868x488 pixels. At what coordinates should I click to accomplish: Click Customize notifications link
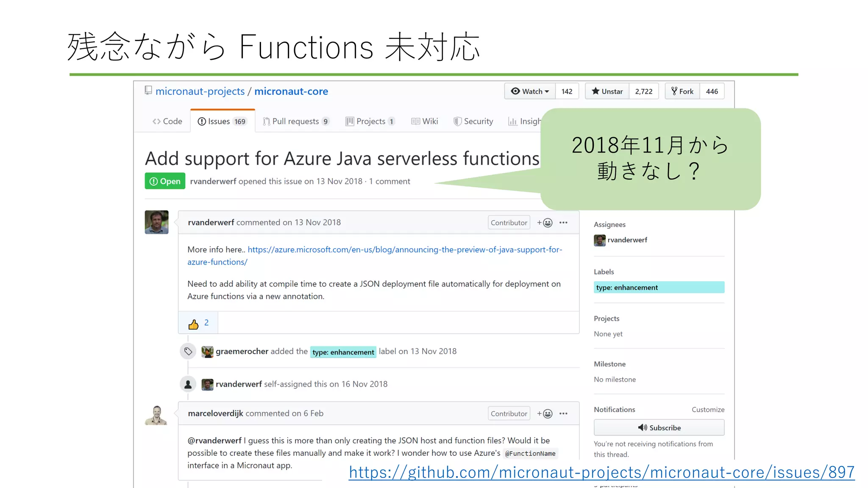(x=708, y=410)
